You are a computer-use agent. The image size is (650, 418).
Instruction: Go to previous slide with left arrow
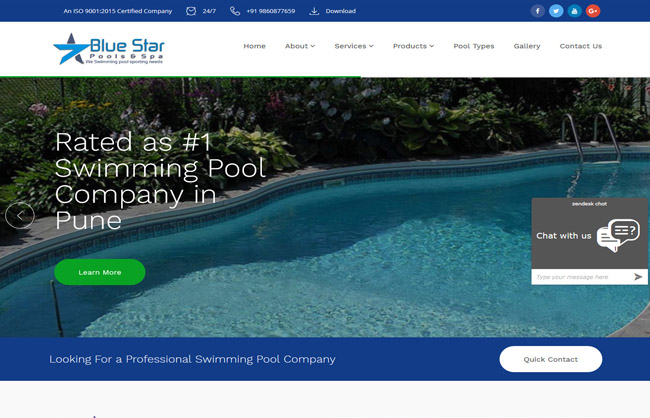[x=20, y=215]
